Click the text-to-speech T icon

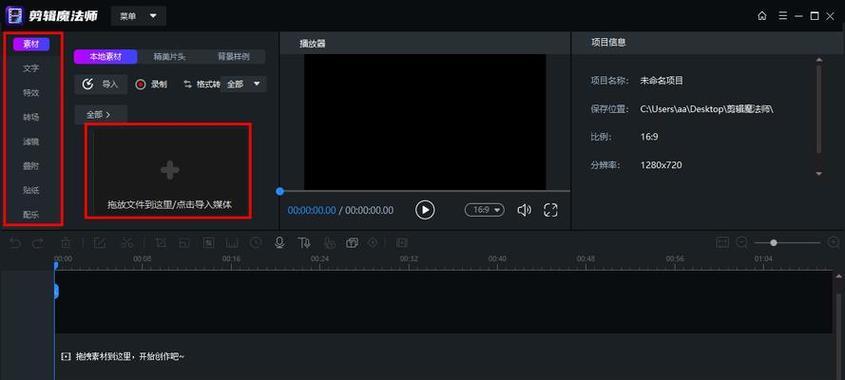coord(304,243)
